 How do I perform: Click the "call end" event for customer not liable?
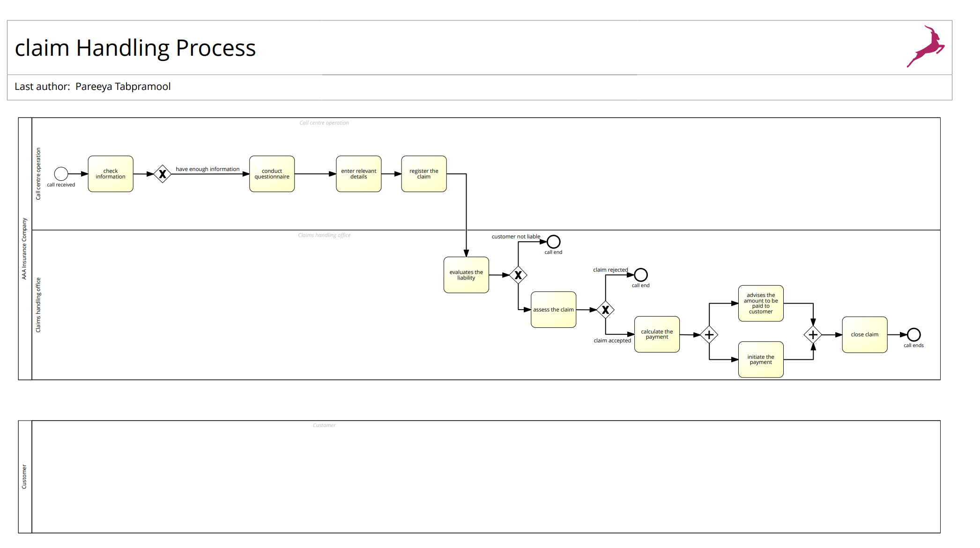pos(553,242)
